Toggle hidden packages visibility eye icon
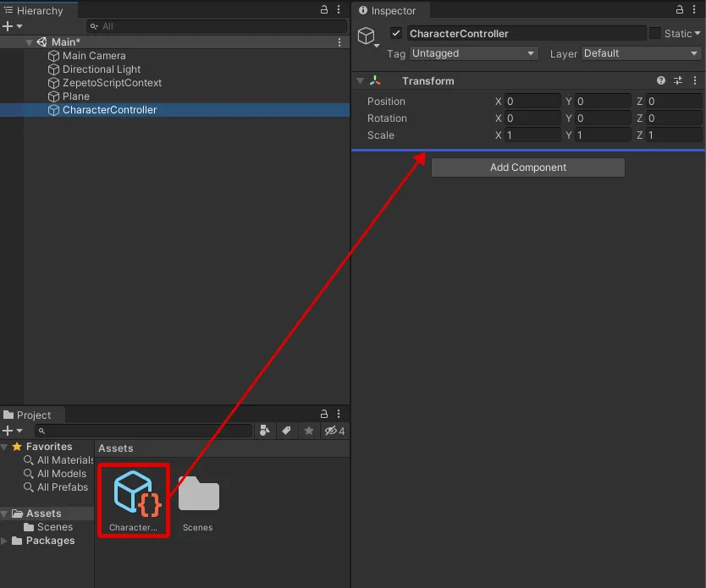The width and height of the screenshot is (706, 588). point(335,431)
